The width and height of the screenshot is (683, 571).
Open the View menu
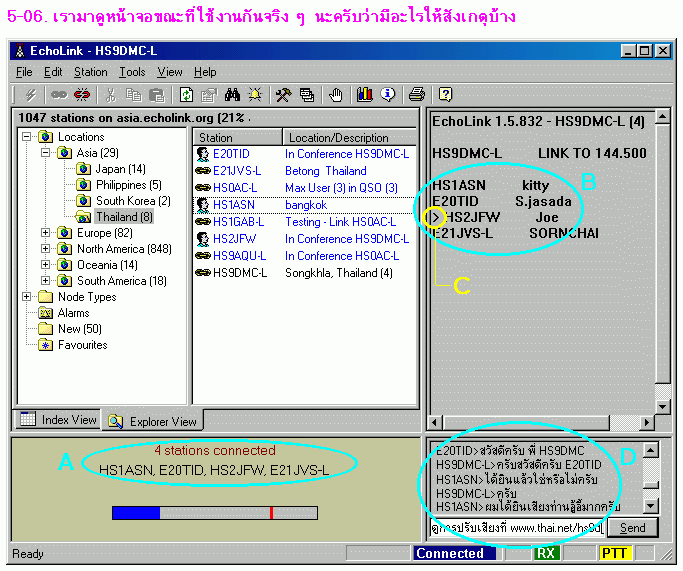click(170, 72)
